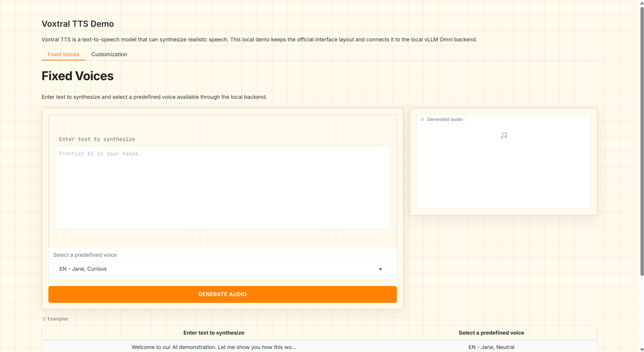Click the centered music note placeholder icon
The width and height of the screenshot is (644, 352).
(503, 136)
